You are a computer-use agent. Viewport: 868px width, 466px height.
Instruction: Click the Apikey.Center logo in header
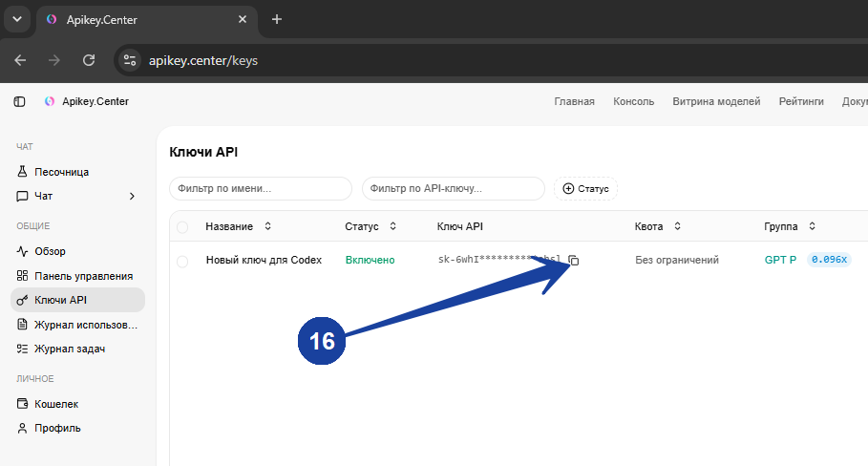point(87,102)
